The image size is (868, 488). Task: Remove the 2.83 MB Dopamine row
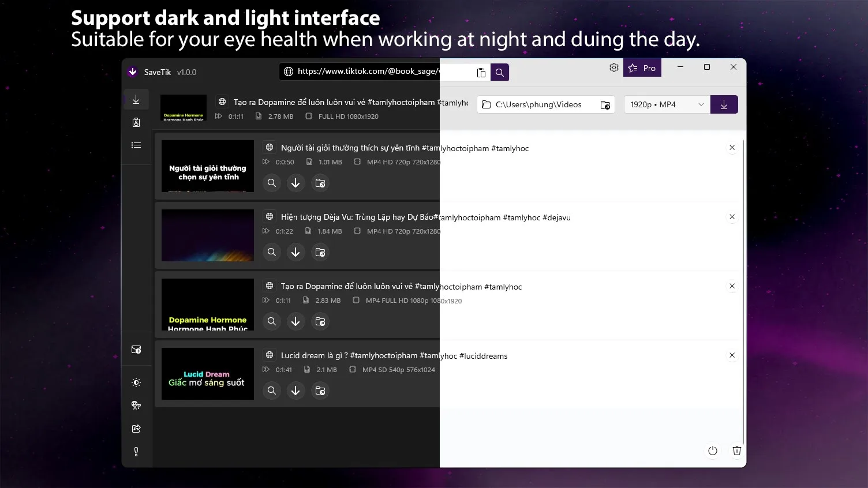[x=732, y=286]
